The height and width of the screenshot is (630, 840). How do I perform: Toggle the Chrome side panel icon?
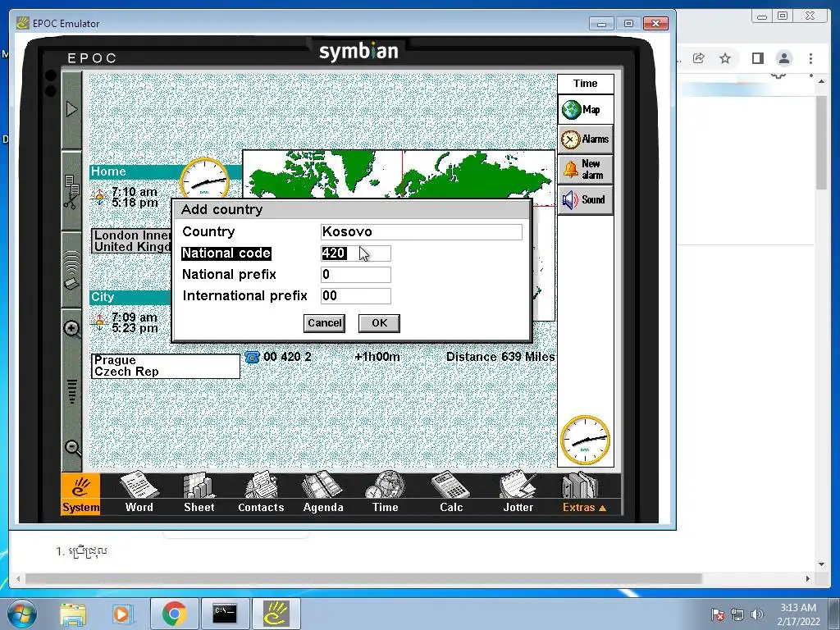[x=757, y=58]
